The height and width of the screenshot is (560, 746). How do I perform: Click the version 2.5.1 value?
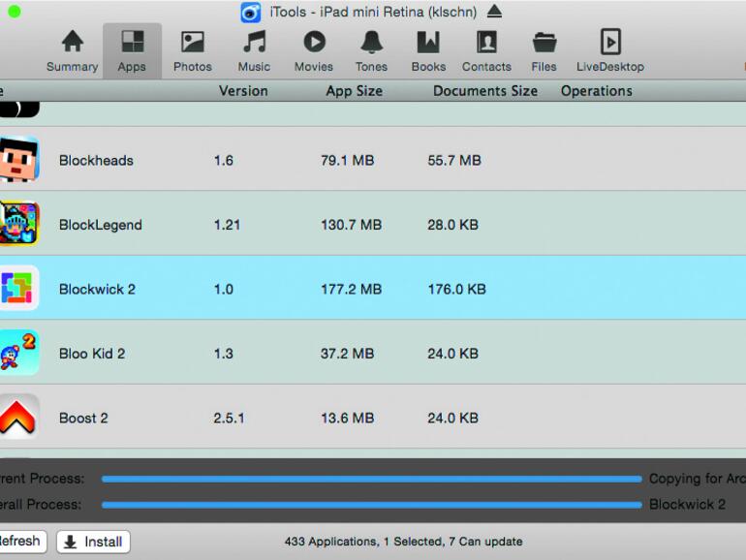coord(229,418)
